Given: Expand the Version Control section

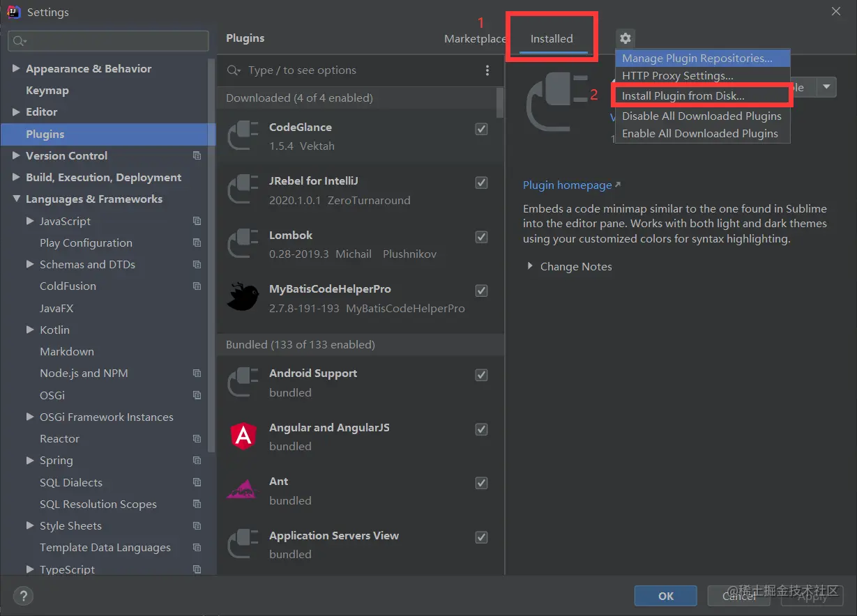Looking at the screenshot, I should click(16, 155).
